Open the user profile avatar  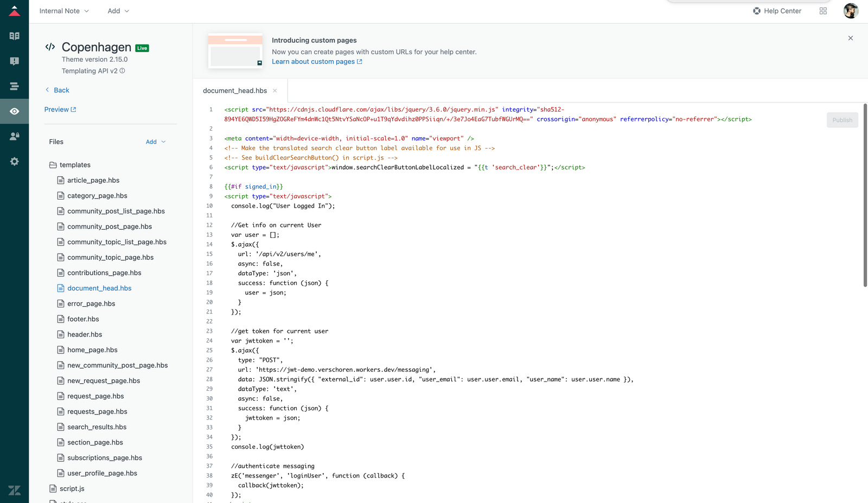click(851, 11)
